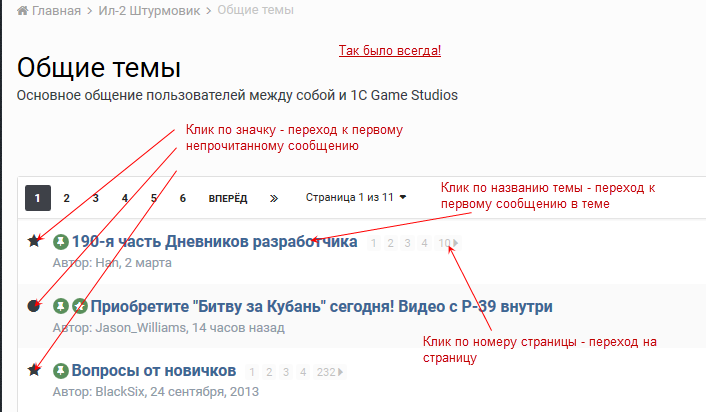Open page 3 of Вопросы от новичков
Viewport: 706px width, 412px height.
286,372
